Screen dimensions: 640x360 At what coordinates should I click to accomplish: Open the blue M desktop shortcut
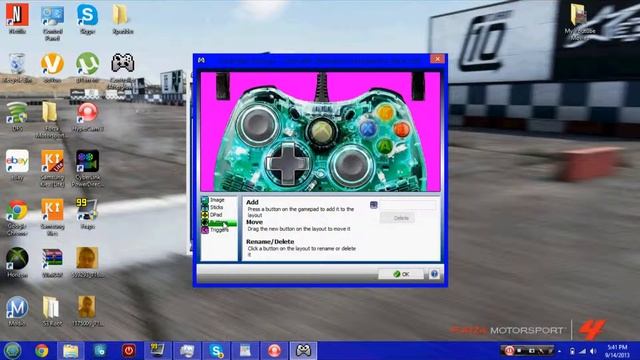17,311
